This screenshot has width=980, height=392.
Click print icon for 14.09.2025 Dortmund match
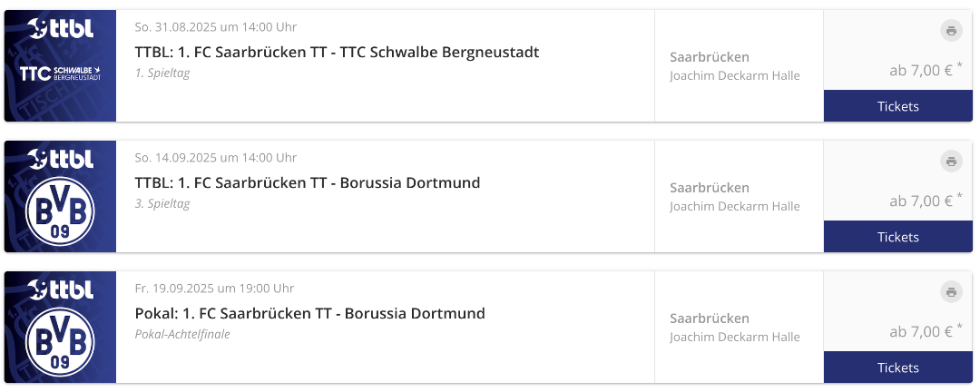950,162
